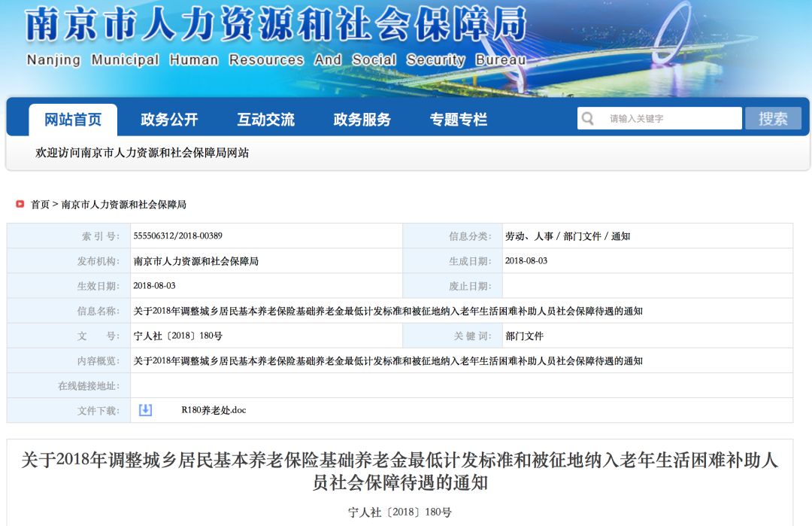Click the large article headline
812x526 pixels.
click(x=400, y=471)
